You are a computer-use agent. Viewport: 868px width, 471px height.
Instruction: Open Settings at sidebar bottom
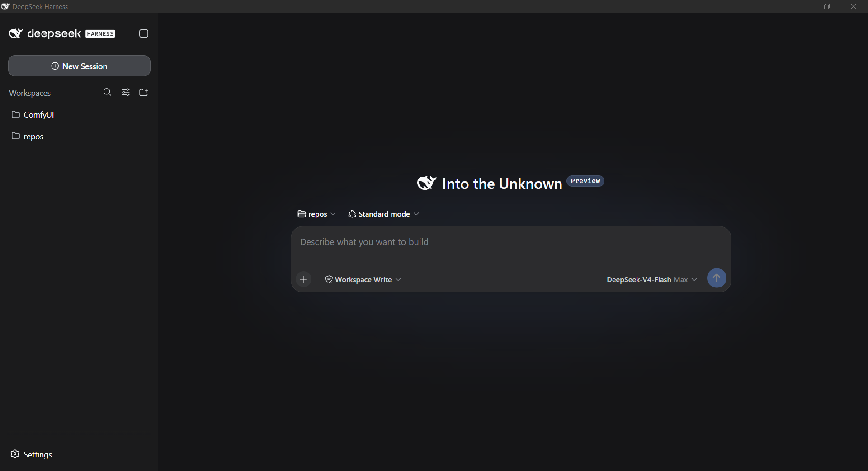point(31,454)
